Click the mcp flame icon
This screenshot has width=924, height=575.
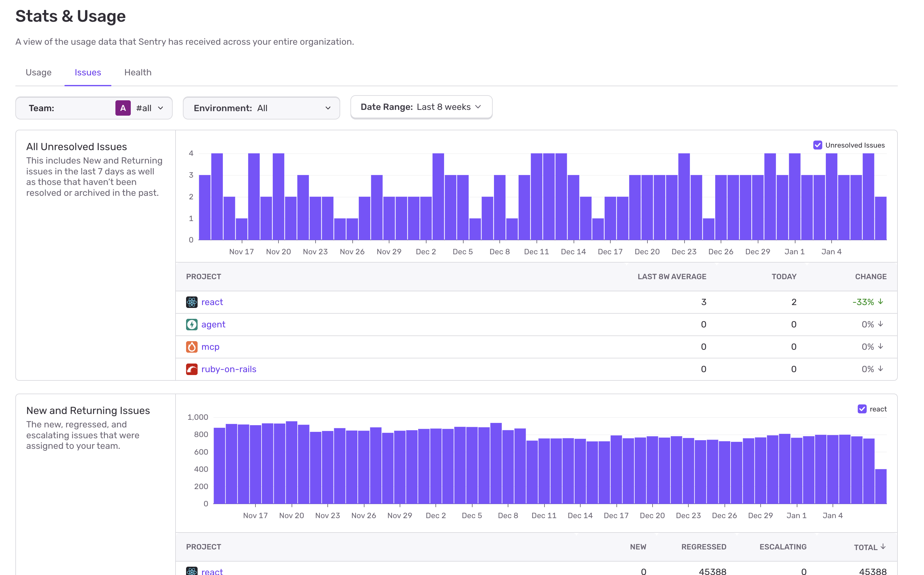[192, 347]
